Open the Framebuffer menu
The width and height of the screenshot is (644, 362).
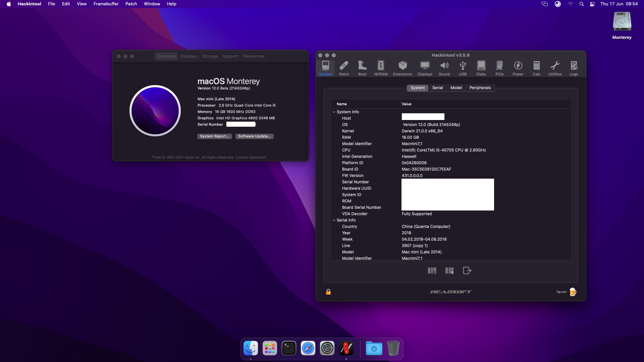[106, 4]
